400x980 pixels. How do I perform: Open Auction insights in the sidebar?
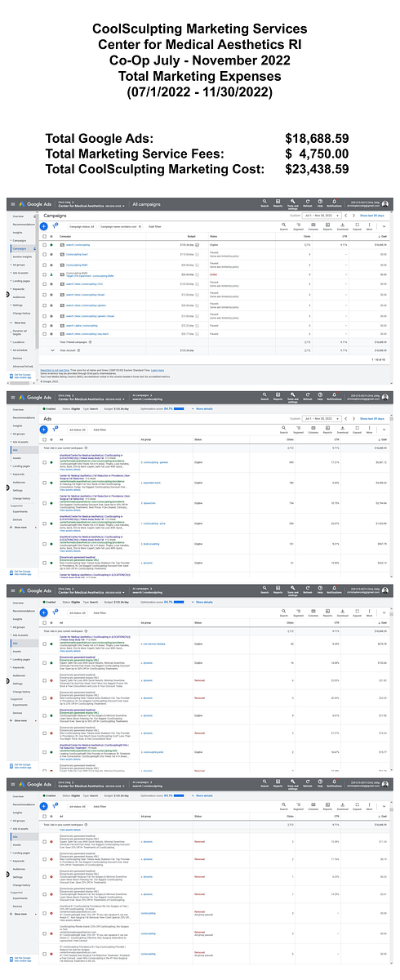tap(22, 256)
